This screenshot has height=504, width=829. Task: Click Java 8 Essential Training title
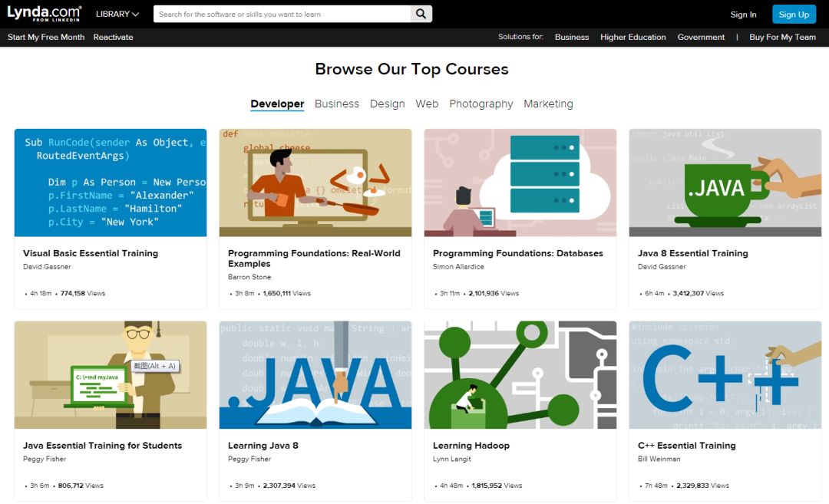pos(692,253)
